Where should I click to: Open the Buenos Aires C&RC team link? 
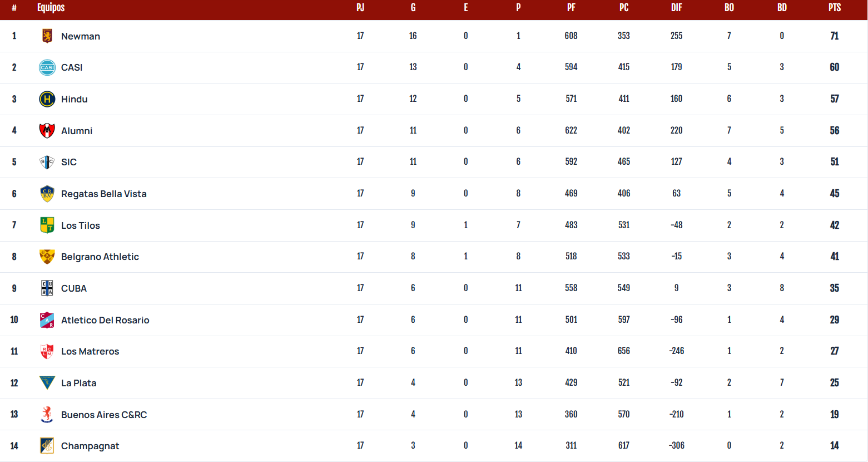coord(104,415)
